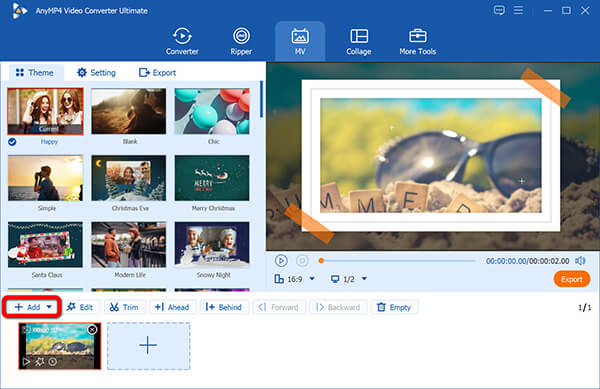The height and width of the screenshot is (389, 600).
Task: Stop the preview playback
Action: (x=302, y=261)
